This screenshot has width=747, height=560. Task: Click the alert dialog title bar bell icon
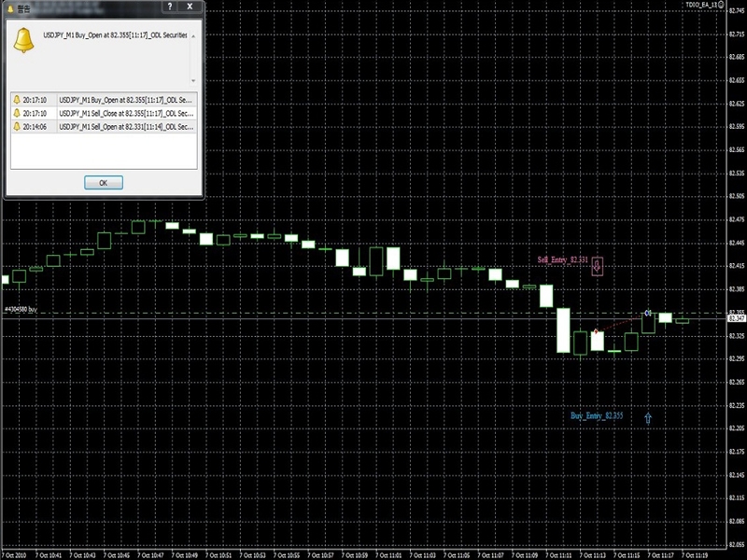tap(10, 8)
